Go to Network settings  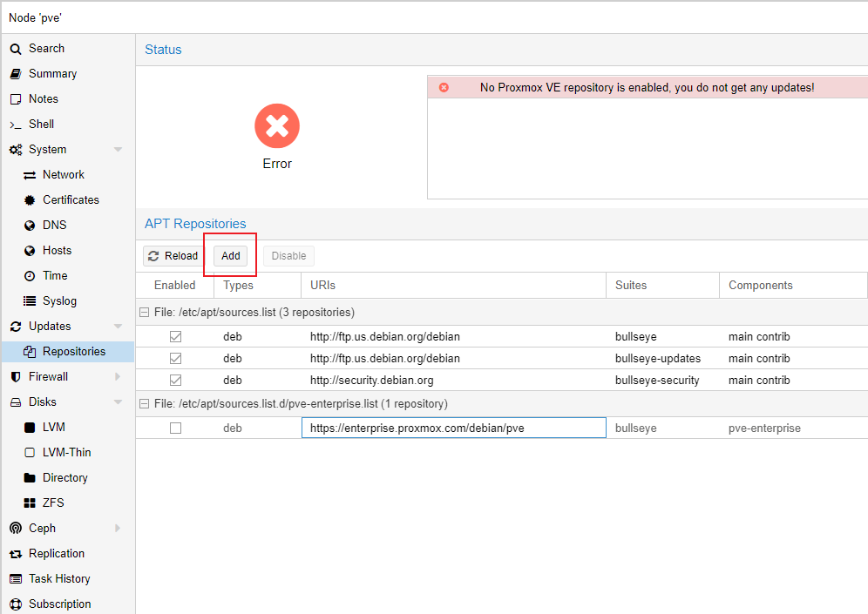[x=67, y=175]
